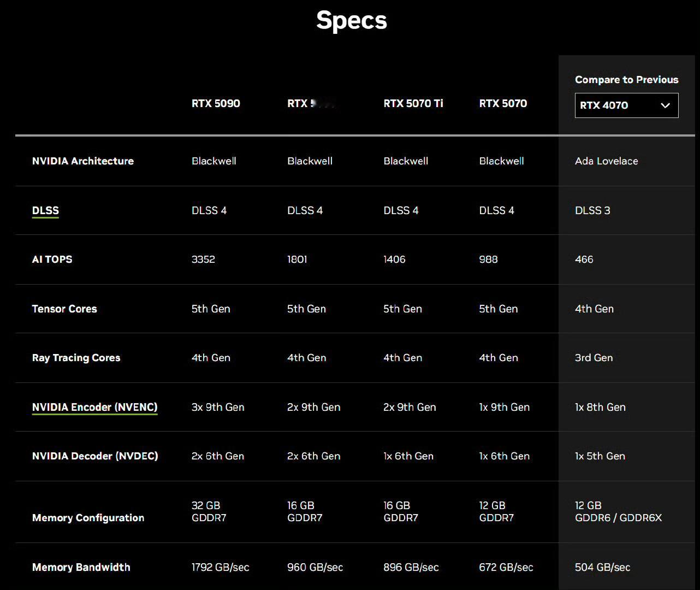Click the AI TOPS value 466
The height and width of the screenshot is (590, 700).
[584, 259]
